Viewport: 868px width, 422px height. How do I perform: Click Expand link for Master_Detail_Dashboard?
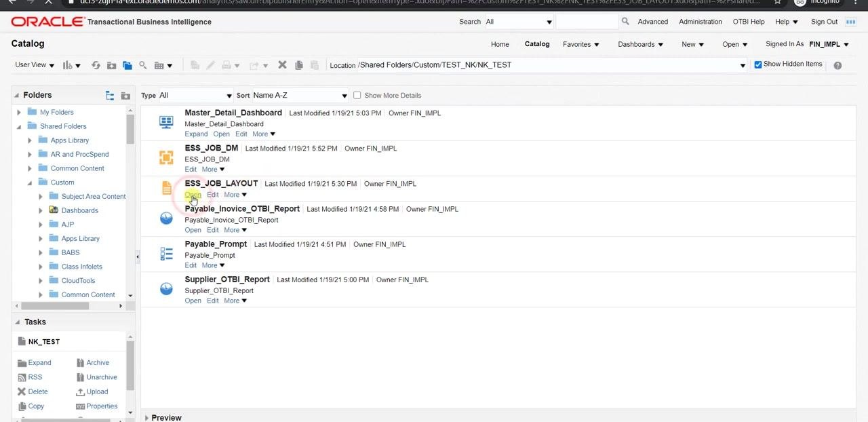[196, 134]
